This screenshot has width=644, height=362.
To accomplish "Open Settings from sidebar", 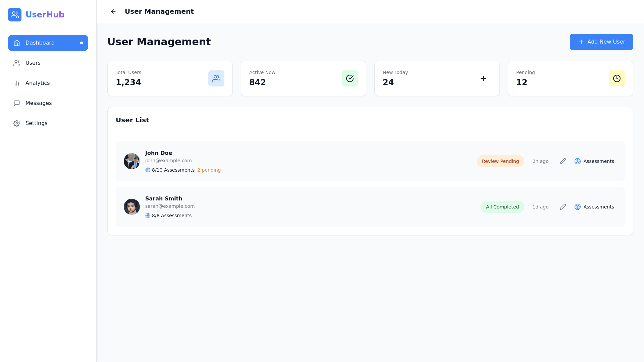I will tap(36, 123).
